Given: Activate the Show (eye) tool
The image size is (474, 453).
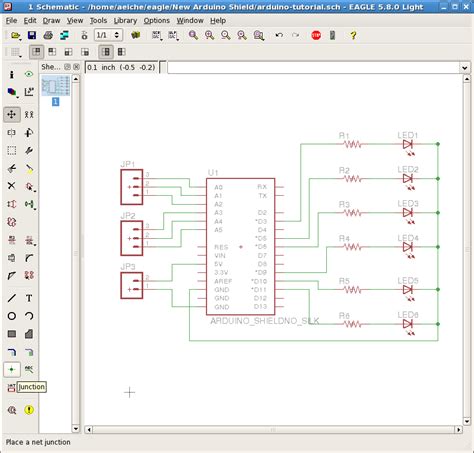Looking at the screenshot, I should (29, 74).
